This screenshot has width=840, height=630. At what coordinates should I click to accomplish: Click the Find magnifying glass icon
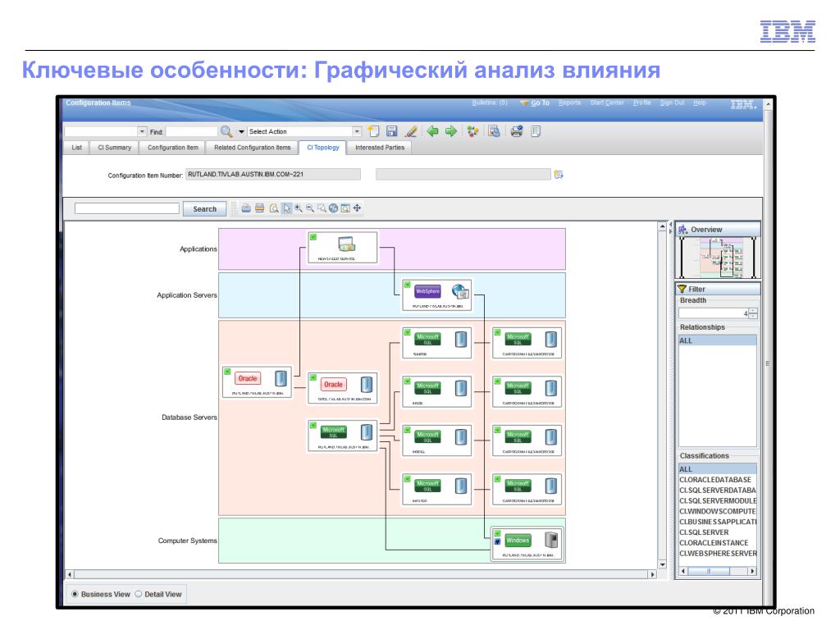[x=226, y=131]
